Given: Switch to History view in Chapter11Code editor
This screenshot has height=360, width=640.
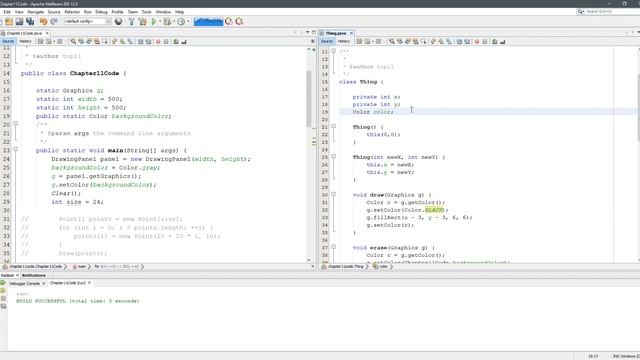Looking at the screenshot, I should tap(25, 41).
